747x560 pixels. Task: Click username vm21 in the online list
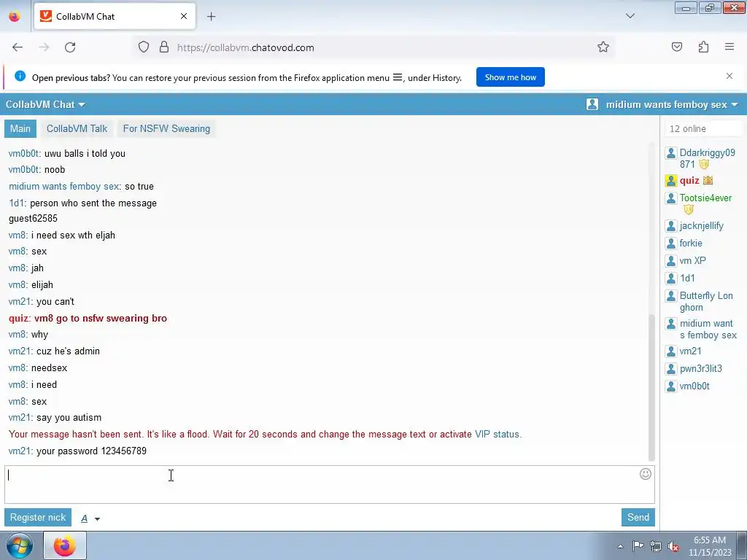690,351
